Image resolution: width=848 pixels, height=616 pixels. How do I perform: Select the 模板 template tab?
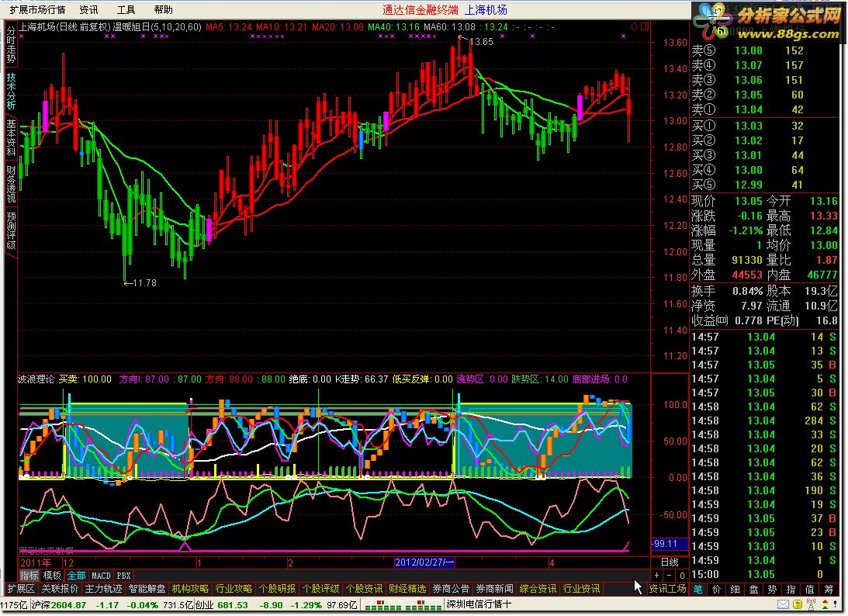[53, 576]
